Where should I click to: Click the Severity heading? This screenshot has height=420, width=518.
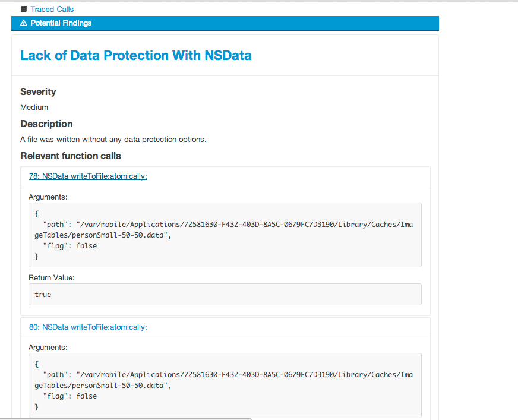[38, 92]
